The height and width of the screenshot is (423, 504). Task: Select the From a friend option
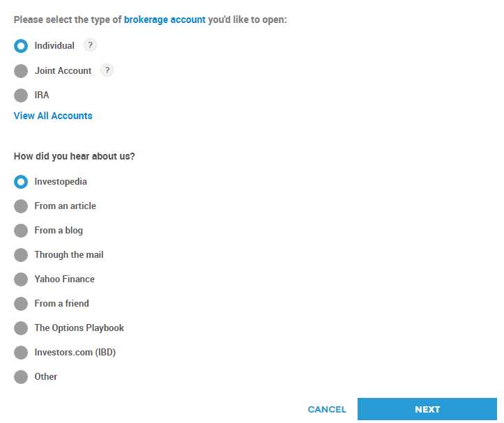[21, 304]
